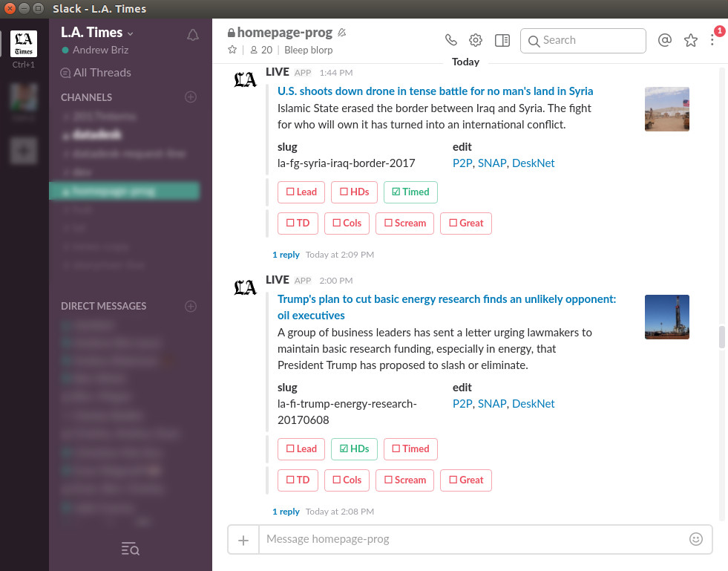Click the LIVE app avatar on the Syria post
The image size is (728, 571).
(245, 80)
